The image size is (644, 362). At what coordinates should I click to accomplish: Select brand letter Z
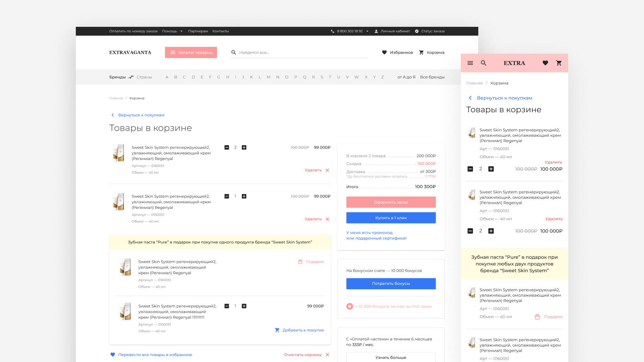pyautogui.click(x=382, y=77)
